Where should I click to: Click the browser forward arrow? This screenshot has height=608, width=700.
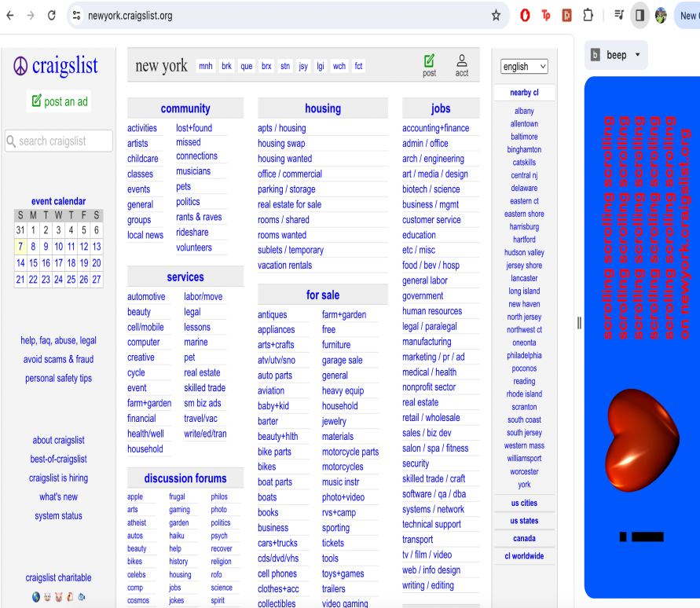31,16
